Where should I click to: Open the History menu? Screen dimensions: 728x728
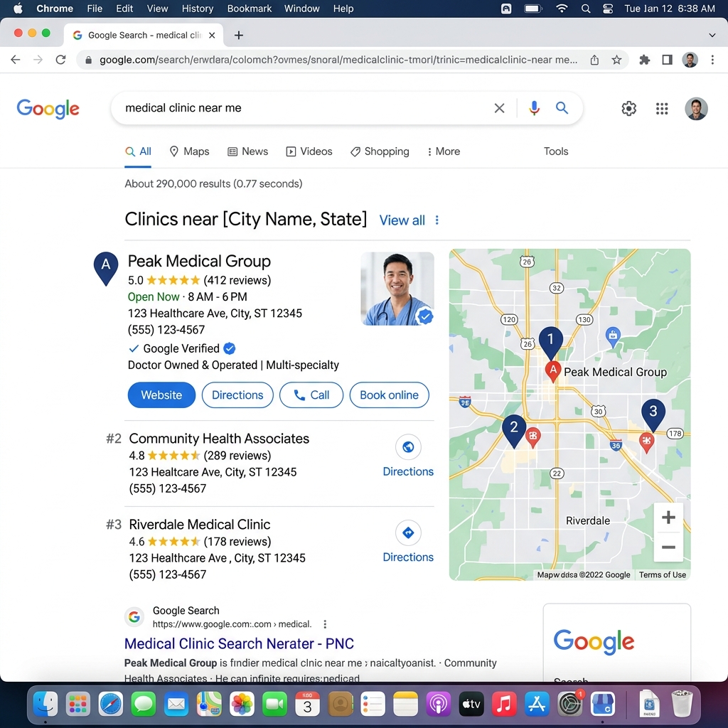tap(198, 9)
